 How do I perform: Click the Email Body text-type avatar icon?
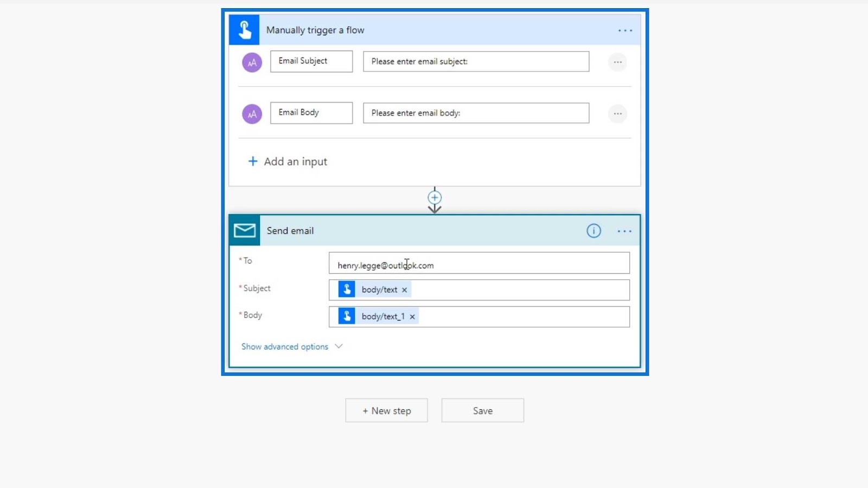[x=252, y=114]
